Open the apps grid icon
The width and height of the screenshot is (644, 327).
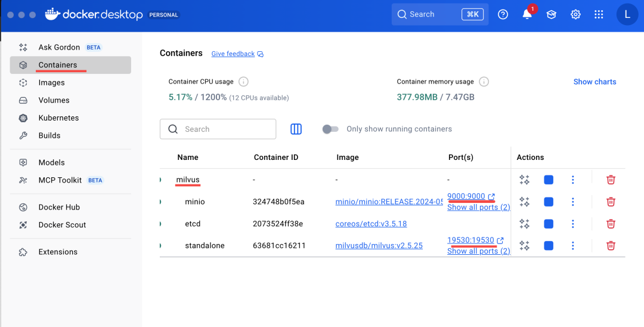point(599,14)
